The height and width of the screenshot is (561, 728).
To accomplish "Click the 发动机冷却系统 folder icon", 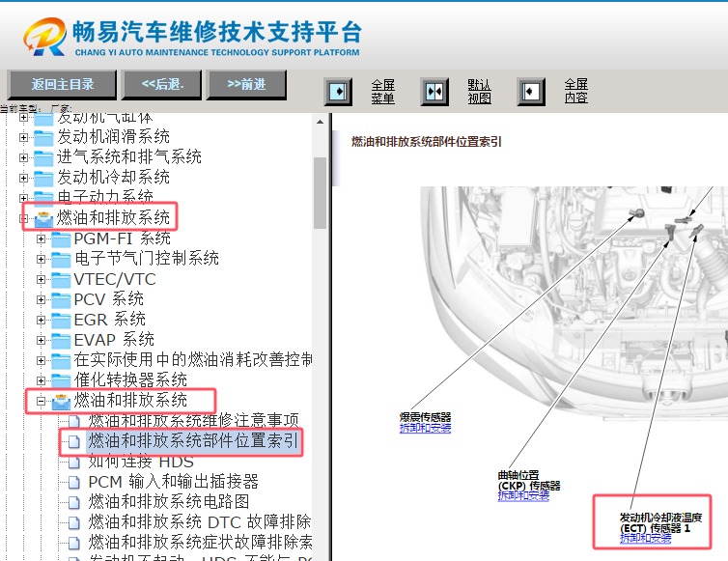I will click(43, 179).
